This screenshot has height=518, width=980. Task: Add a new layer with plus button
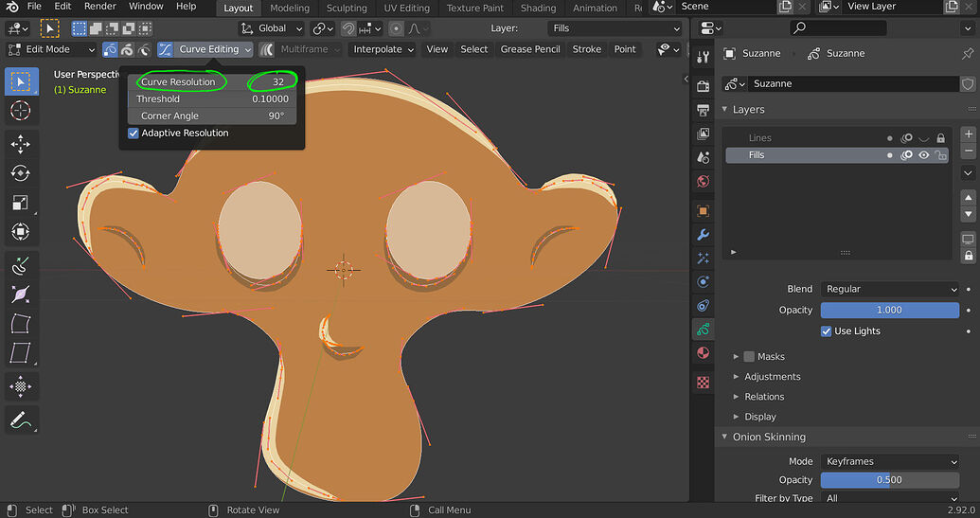pyautogui.click(x=968, y=134)
